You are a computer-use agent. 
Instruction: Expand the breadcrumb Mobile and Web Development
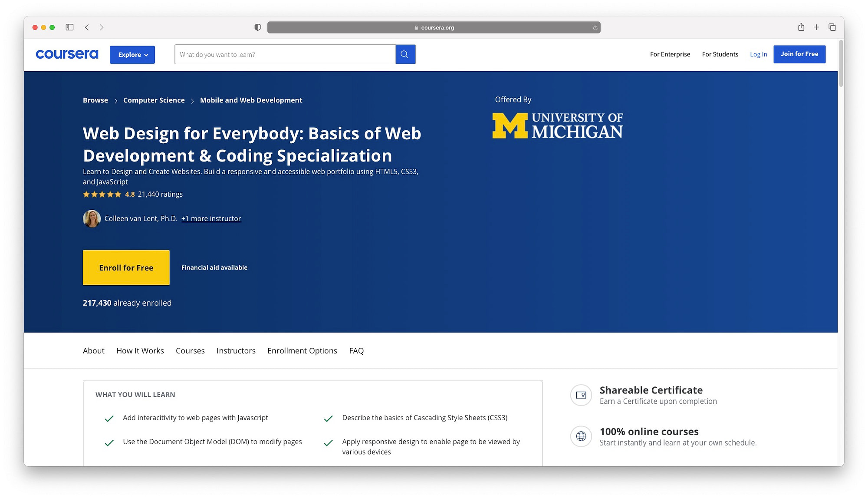[251, 99]
